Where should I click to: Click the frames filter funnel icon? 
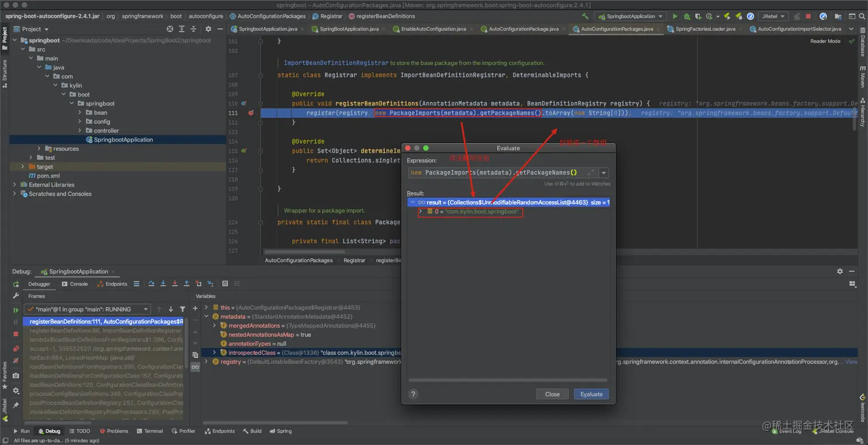point(183,309)
